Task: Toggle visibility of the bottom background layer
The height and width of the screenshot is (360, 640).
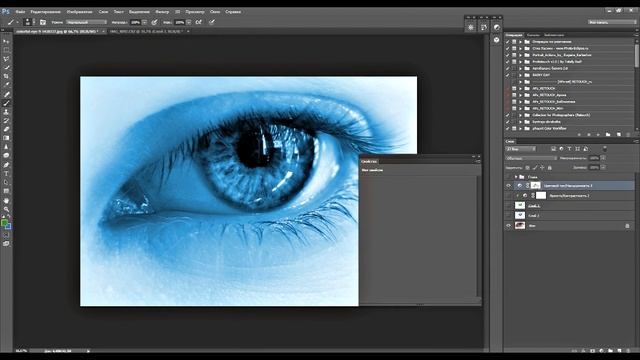Action: coord(509,225)
